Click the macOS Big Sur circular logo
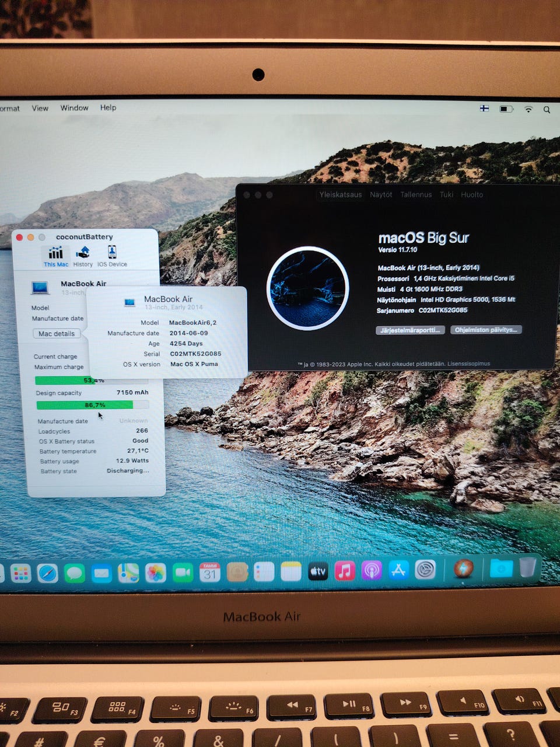The image size is (560, 747). (307, 288)
